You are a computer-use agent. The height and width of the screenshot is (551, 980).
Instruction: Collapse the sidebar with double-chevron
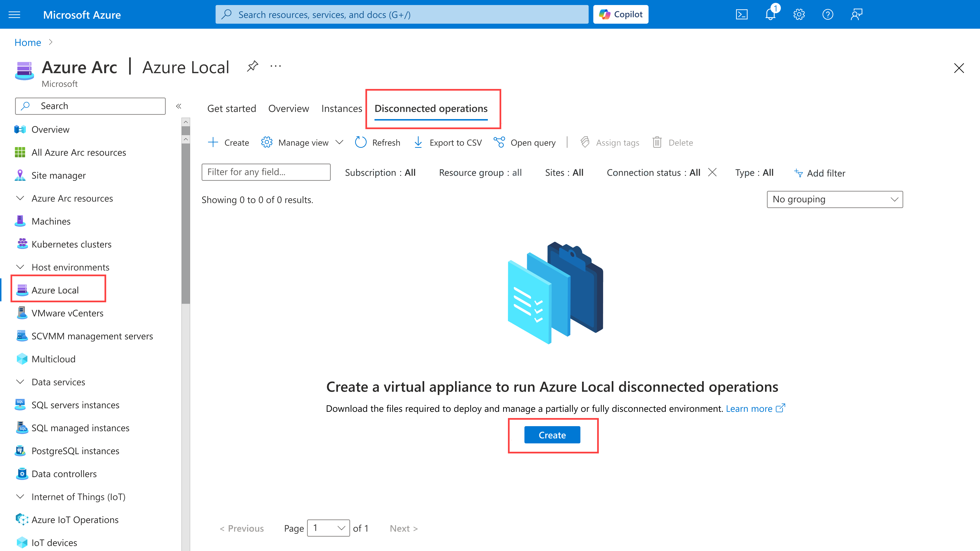click(x=178, y=106)
